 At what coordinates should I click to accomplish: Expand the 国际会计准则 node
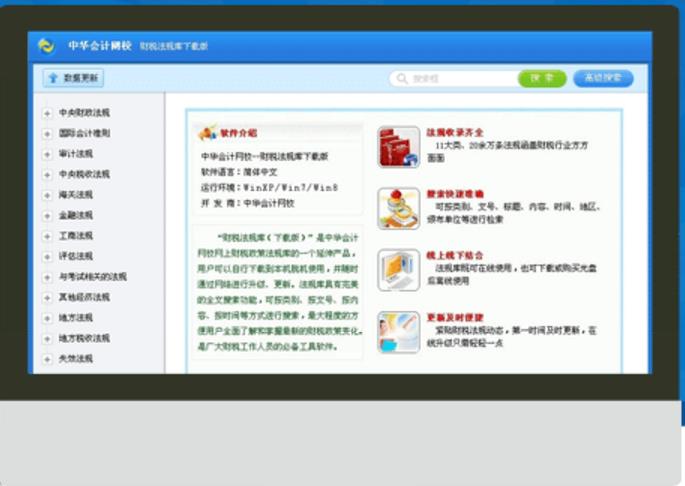click(47, 134)
